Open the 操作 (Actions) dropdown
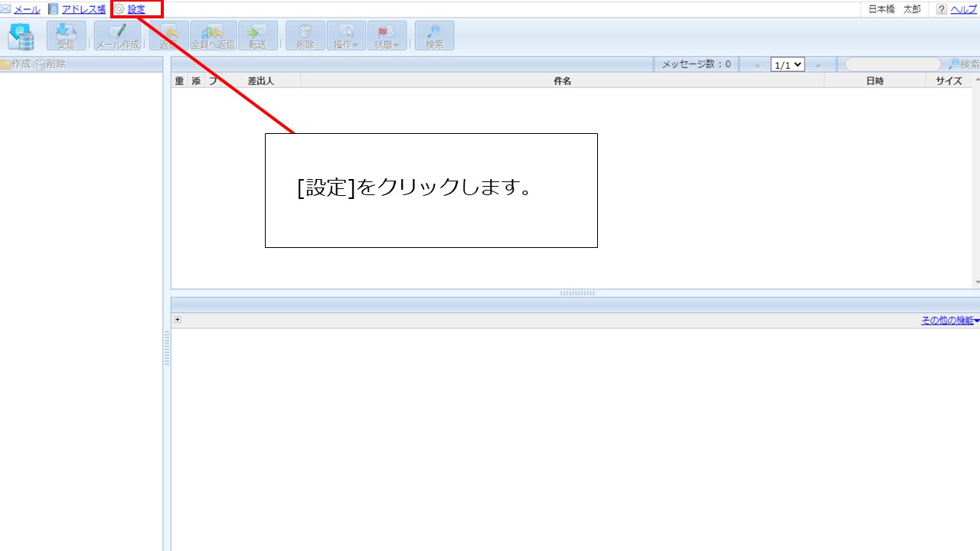980x551 pixels. (346, 36)
